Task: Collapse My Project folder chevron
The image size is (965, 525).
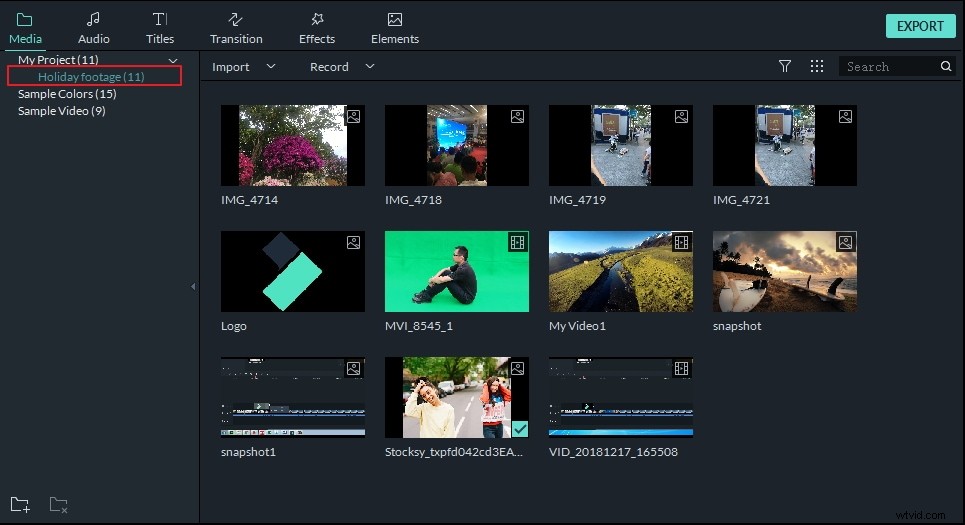Action: [x=173, y=60]
